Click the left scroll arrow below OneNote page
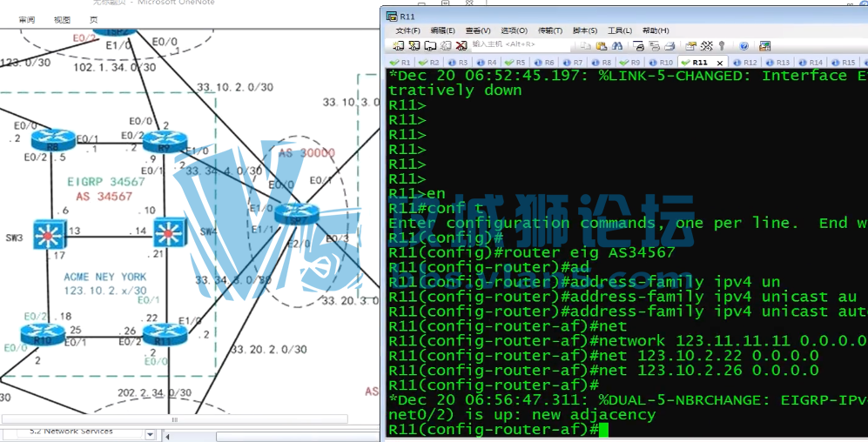868x442 pixels. point(168,436)
